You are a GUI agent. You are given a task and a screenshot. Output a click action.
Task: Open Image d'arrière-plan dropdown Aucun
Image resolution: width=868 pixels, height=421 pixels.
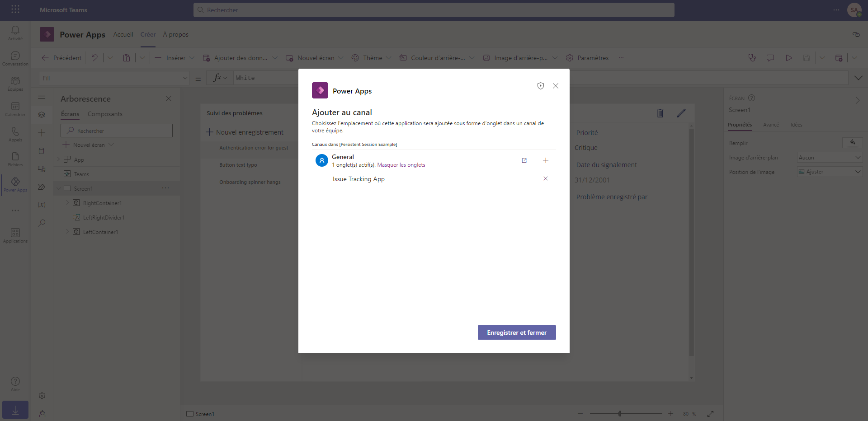830,157
